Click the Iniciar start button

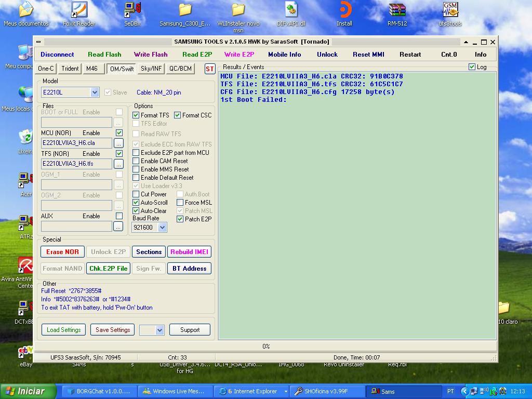coord(27,391)
